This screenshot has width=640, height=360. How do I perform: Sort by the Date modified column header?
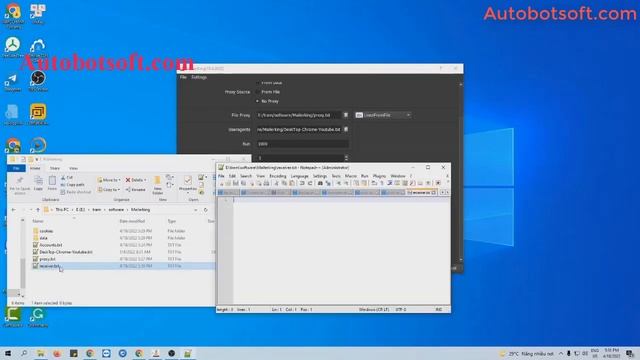coord(132,221)
